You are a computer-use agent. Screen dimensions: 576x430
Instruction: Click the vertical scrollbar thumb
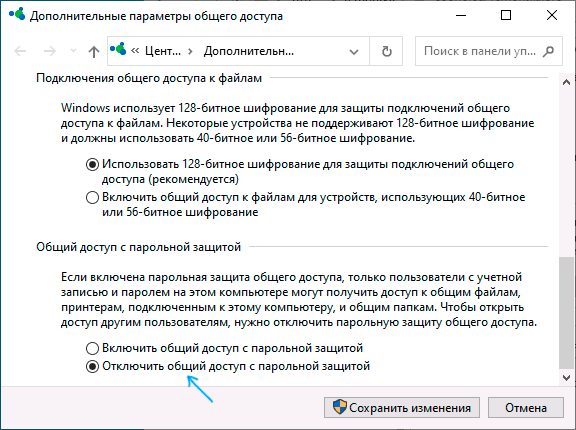pos(566,312)
